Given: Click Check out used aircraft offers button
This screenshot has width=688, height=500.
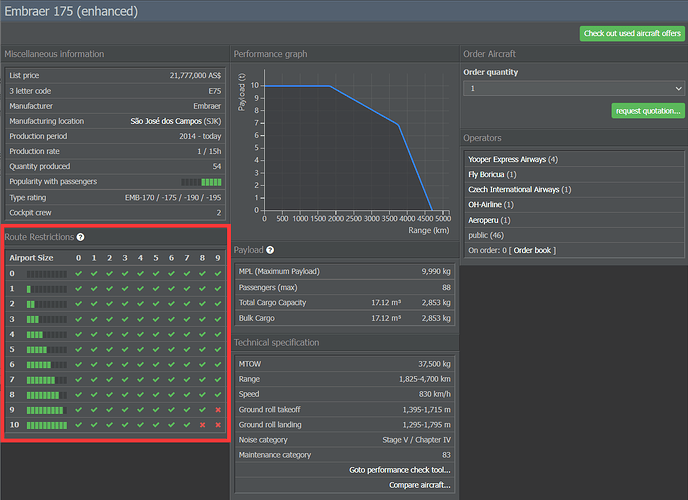Looking at the screenshot, I should 632,33.
